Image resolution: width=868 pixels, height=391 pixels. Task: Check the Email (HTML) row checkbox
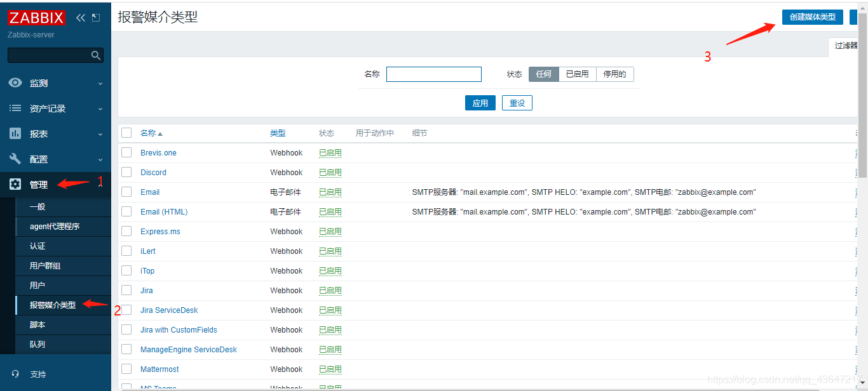click(126, 211)
